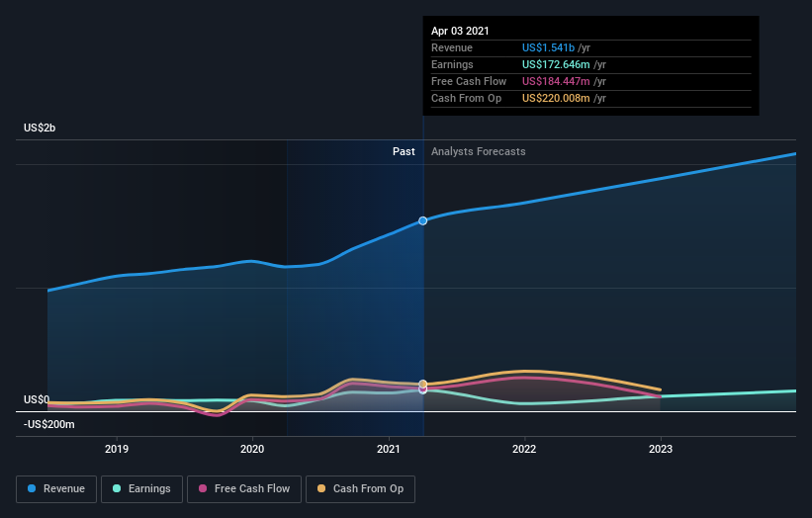Viewport: 812px width, 518px height.
Task: Click the US$0 y-axis label
Action: coord(37,399)
